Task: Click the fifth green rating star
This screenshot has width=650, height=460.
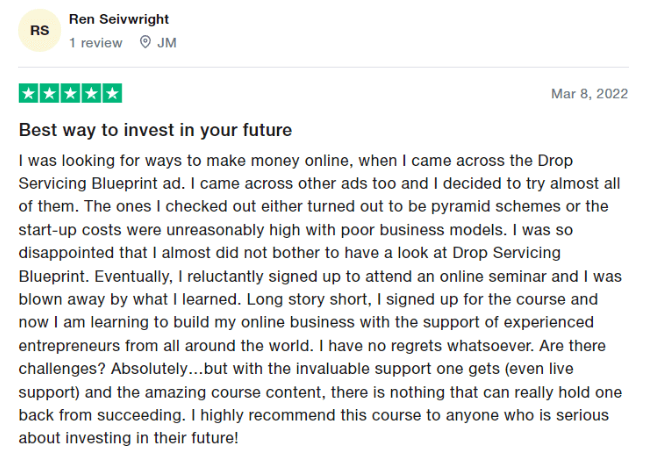Action: click(x=112, y=93)
